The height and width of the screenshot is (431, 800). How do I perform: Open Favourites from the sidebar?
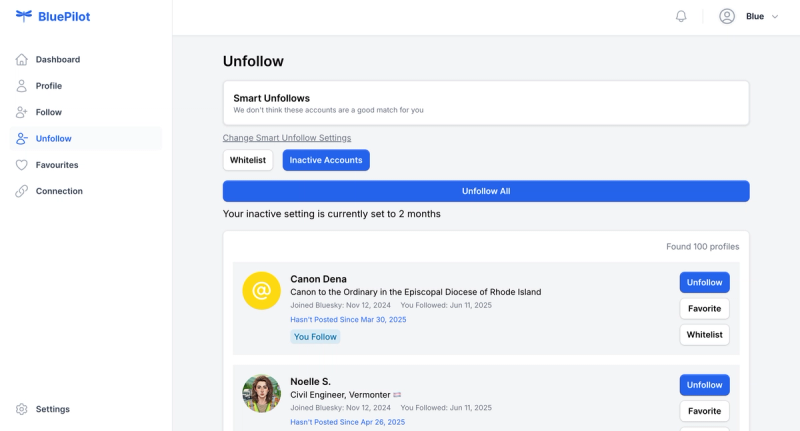click(x=86, y=165)
